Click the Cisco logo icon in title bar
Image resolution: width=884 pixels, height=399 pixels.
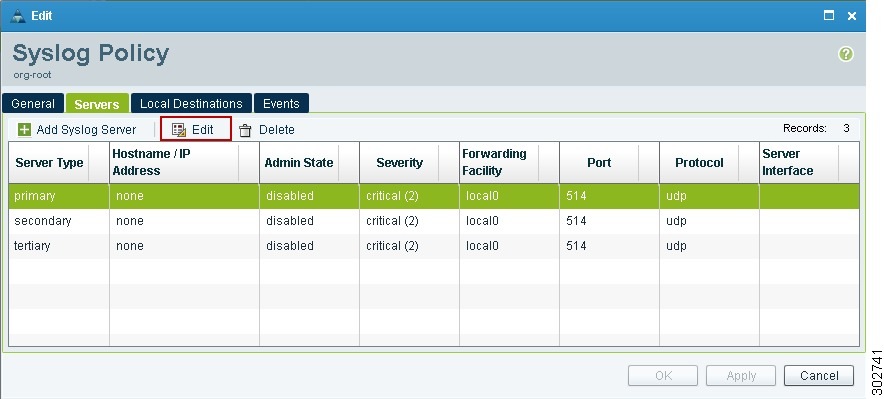point(18,16)
